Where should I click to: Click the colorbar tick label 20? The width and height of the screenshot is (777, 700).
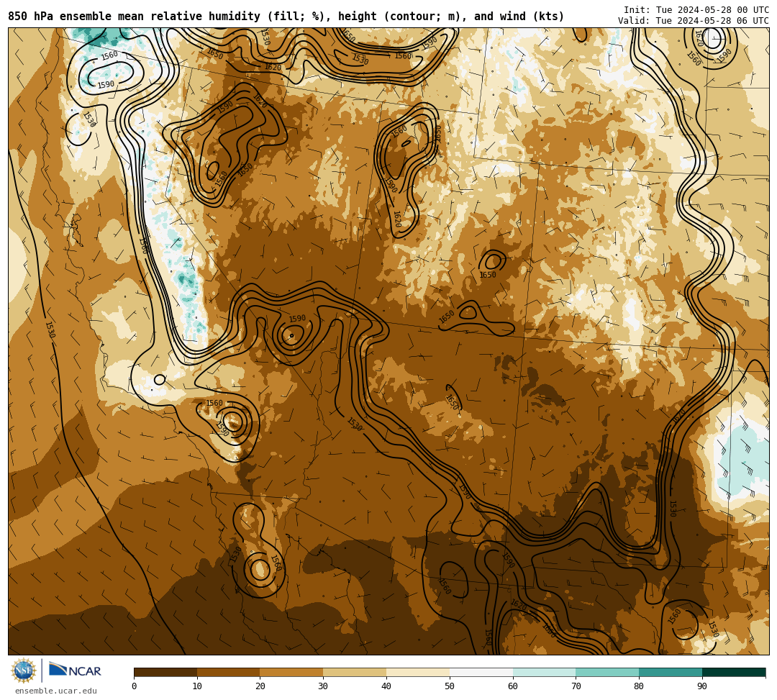point(260,686)
